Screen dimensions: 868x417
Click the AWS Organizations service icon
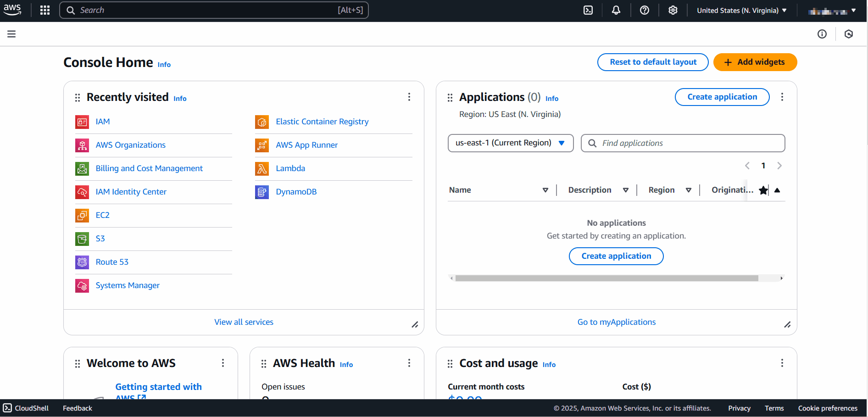click(82, 145)
